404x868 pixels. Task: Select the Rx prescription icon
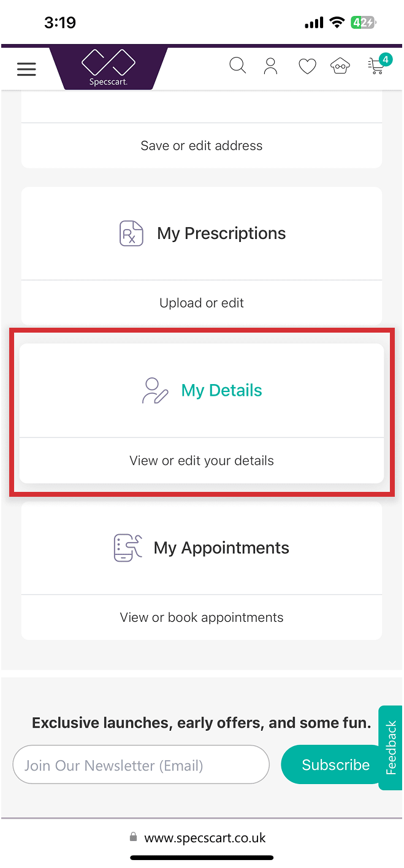click(x=131, y=233)
